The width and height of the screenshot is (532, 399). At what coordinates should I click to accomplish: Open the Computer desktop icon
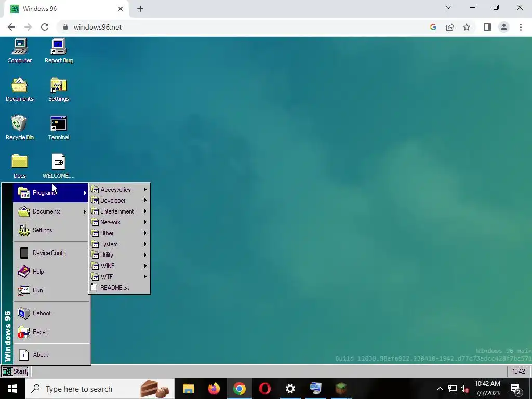[x=20, y=51]
